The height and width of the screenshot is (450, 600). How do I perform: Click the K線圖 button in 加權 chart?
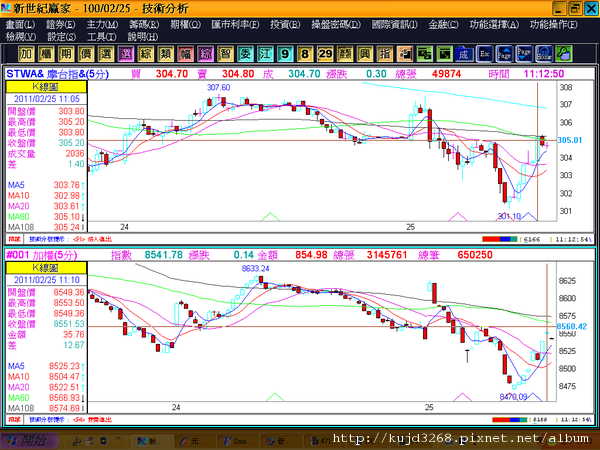point(46,267)
